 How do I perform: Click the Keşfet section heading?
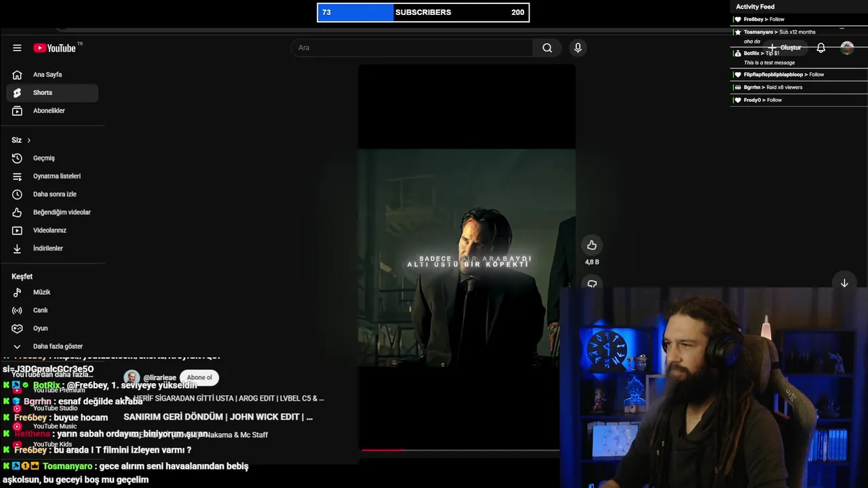tap(22, 277)
